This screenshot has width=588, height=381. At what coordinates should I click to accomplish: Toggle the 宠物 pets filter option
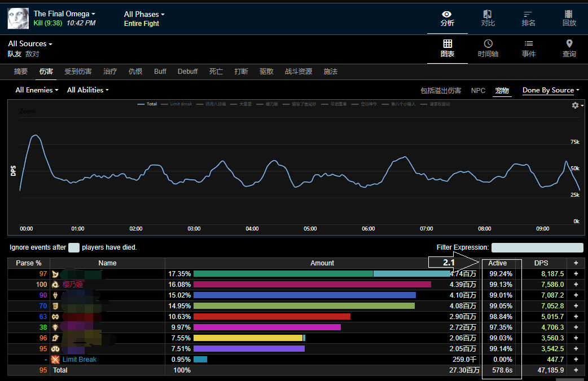click(x=502, y=91)
